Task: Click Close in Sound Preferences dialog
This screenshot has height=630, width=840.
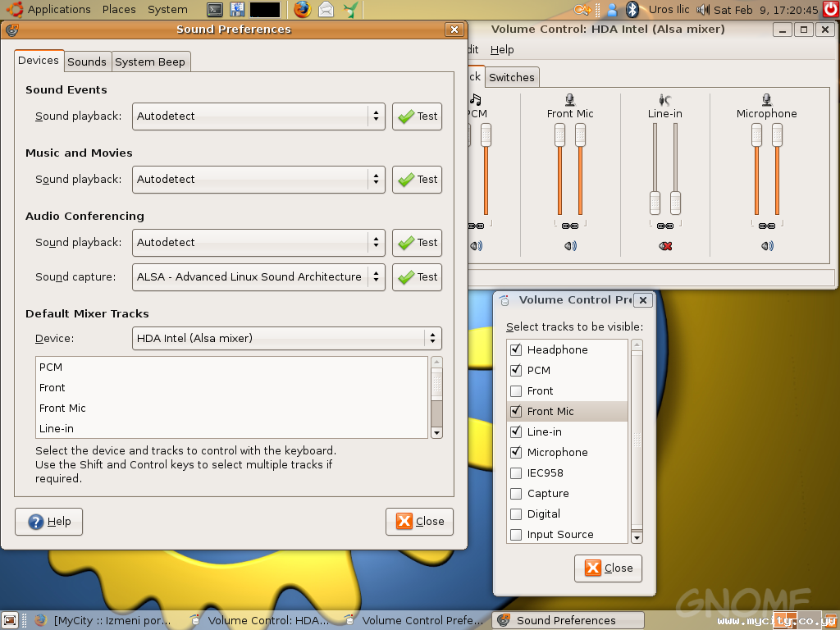Action: coord(419,522)
